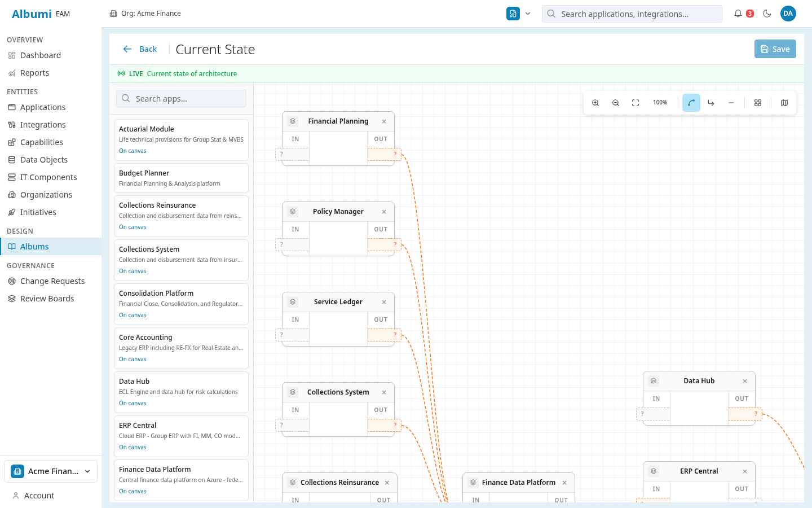The height and width of the screenshot is (508, 812).
Task: Open the minimap from the canvas toolbar
Action: [784, 102]
